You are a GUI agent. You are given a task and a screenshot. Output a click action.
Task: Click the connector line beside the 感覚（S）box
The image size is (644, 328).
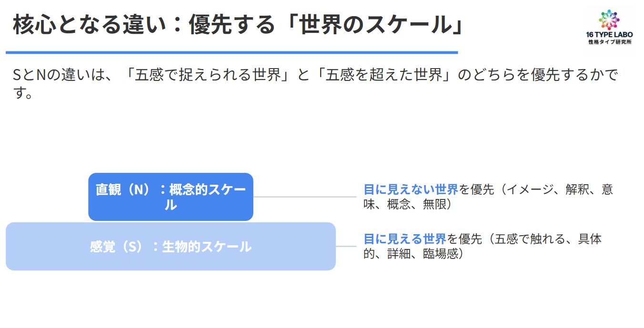pyautogui.click(x=346, y=246)
